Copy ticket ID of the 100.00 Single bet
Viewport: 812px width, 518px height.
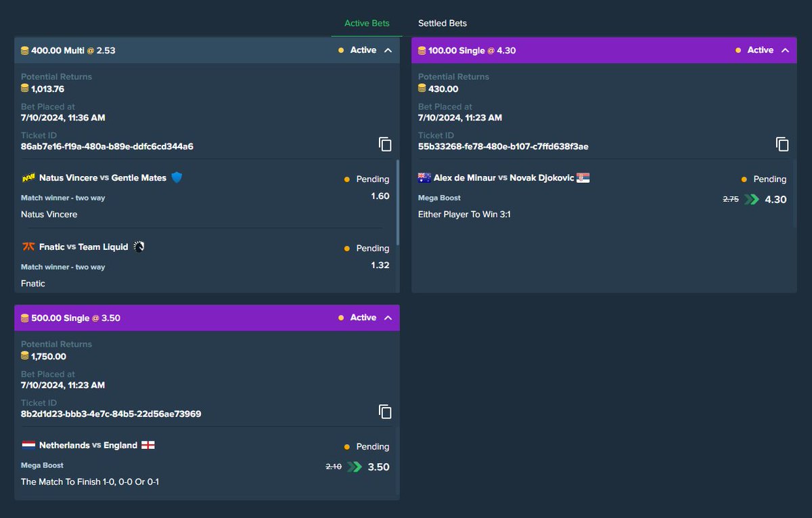(x=782, y=144)
